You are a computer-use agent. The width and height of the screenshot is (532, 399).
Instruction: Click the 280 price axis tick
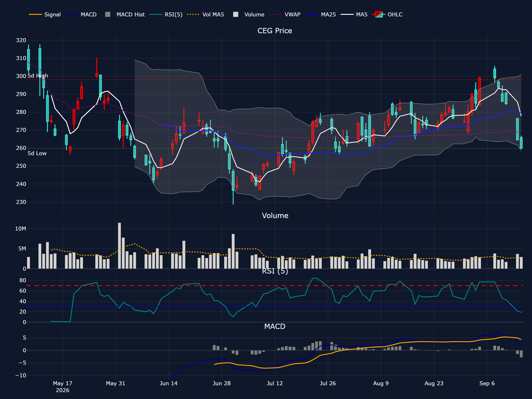(x=21, y=112)
